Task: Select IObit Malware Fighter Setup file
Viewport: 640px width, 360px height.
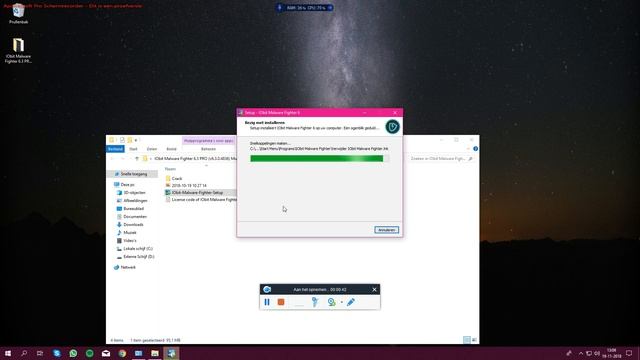Action: [x=197, y=192]
